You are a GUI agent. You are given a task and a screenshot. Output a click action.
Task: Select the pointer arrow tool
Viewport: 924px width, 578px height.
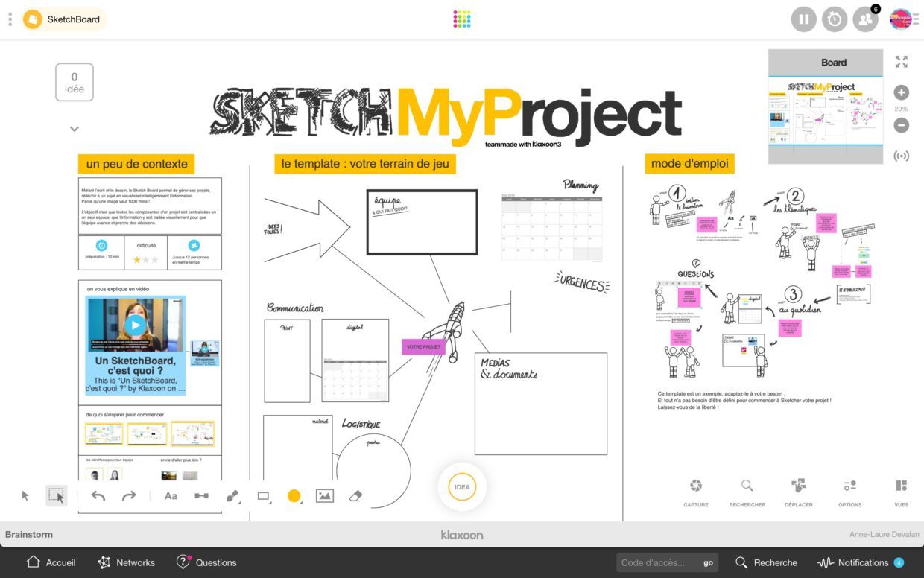25,496
